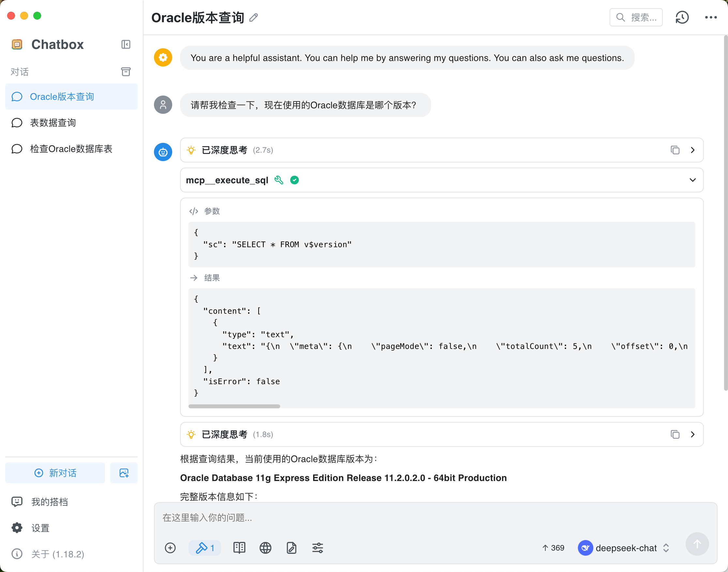This screenshot has height=572, width=728.
Task: Click the assistant robot avatar
Action: click(x=163, y=152)
